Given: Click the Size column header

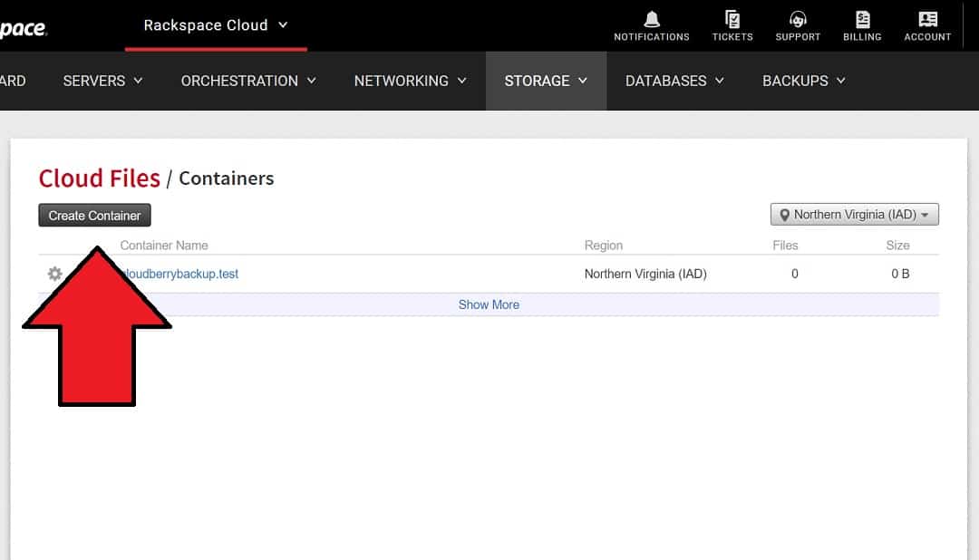Looking at the screenshot, I should coord(897,246).
